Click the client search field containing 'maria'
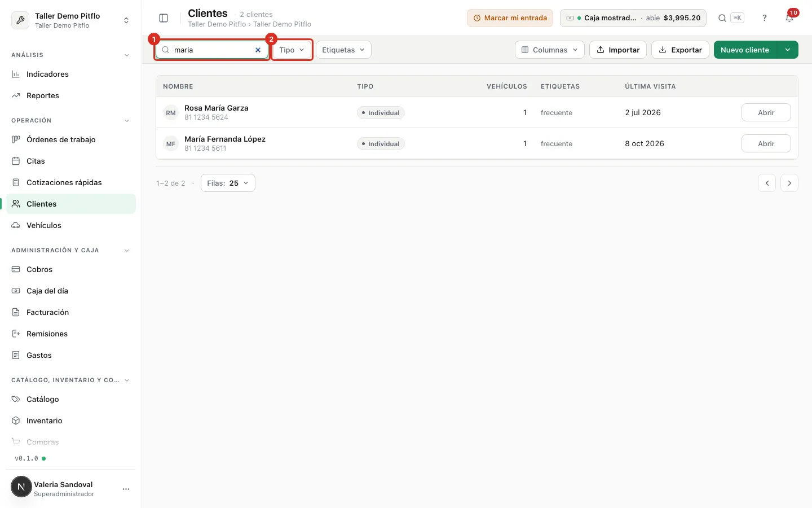Viewport: 812px width, 508px height. click(212, 50)
